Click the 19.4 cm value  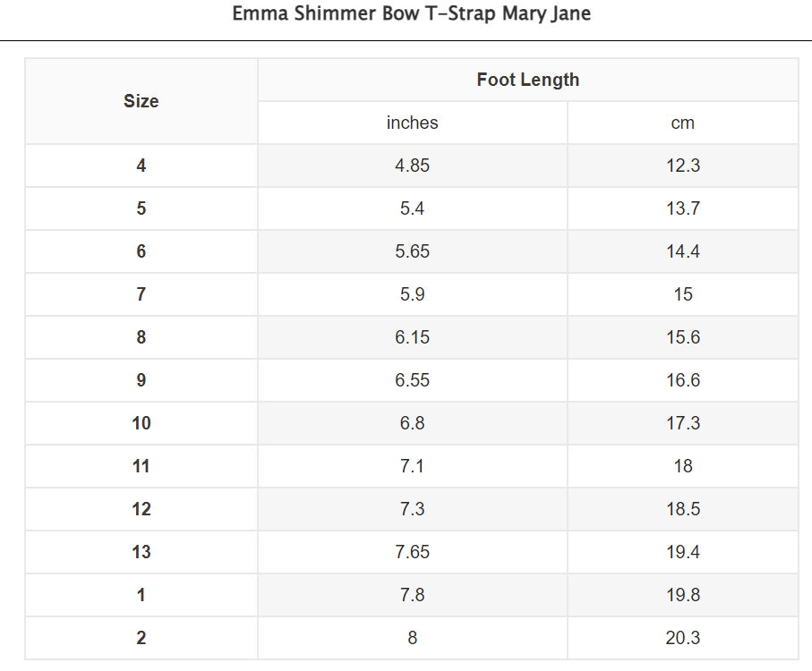point(682,553)
